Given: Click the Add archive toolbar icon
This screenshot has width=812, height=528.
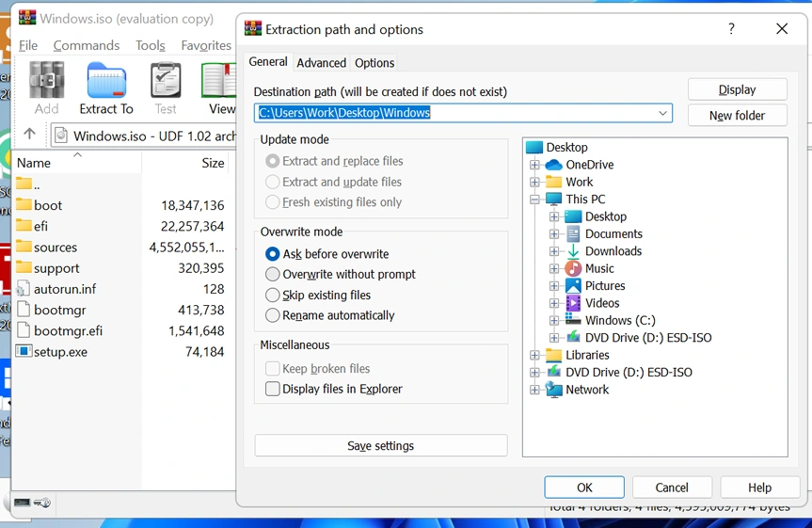Looking at the screenshot, I should pyautogui.click(x=47, y=80).
